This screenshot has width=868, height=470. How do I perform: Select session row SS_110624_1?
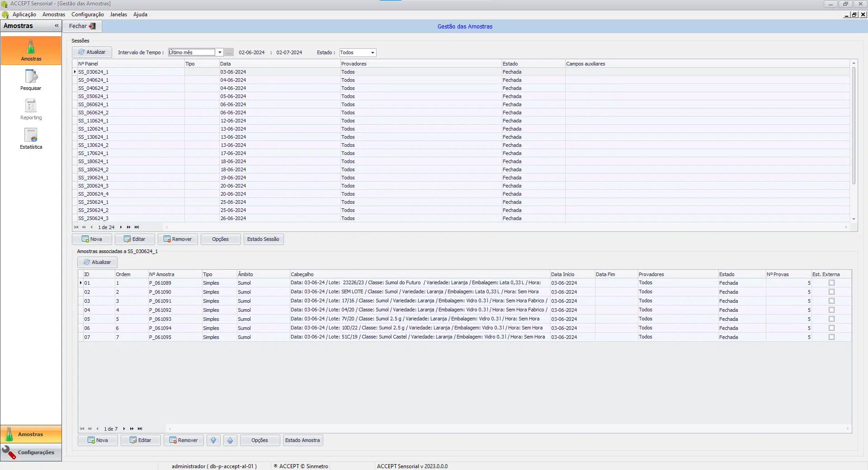tap(94, 121)
